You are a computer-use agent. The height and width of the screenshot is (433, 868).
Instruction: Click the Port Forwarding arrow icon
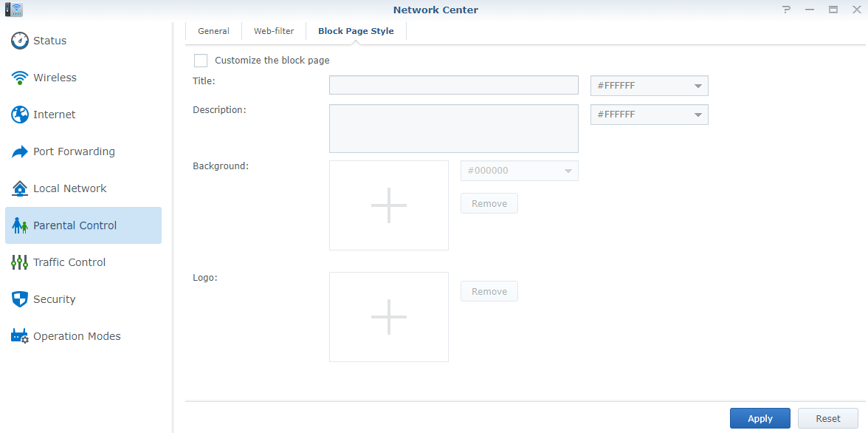click(20, 151)
